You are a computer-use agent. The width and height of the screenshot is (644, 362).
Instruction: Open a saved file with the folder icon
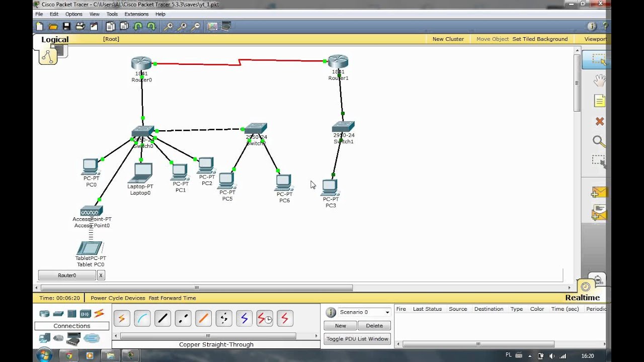click(x=53, y=26)
